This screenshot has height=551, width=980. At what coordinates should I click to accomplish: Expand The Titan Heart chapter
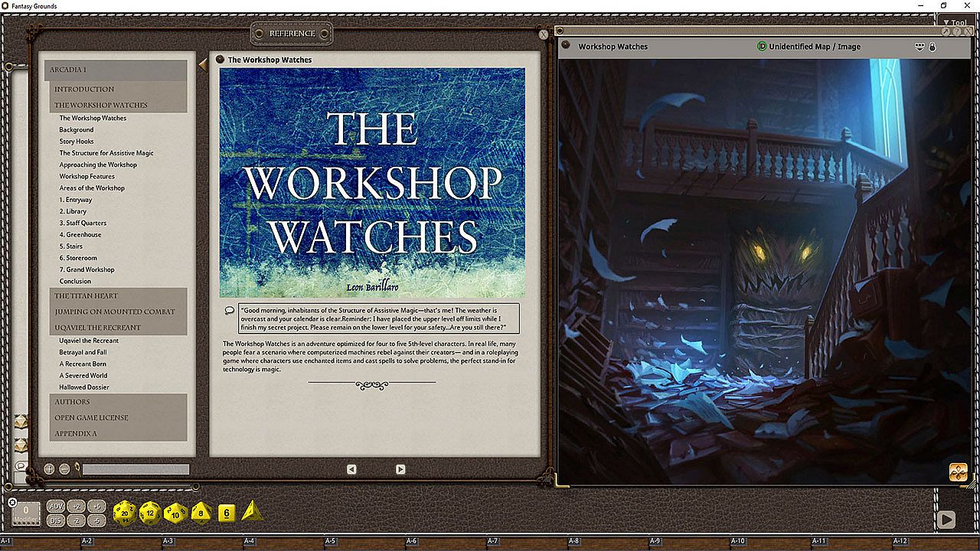86,295
